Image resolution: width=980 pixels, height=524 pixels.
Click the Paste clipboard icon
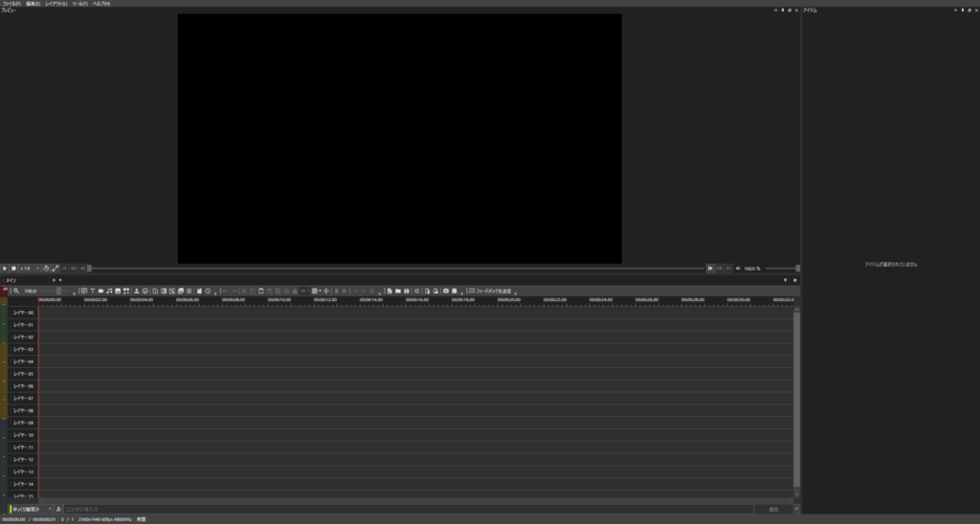pos(261,291)
